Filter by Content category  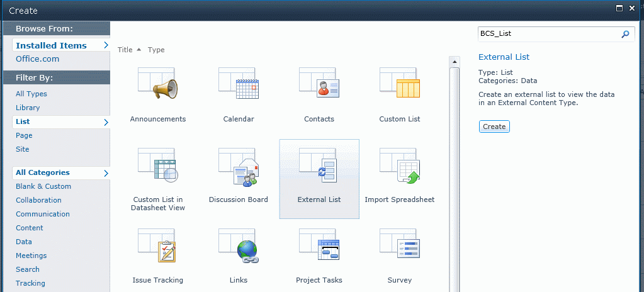(x=29, y=228)
